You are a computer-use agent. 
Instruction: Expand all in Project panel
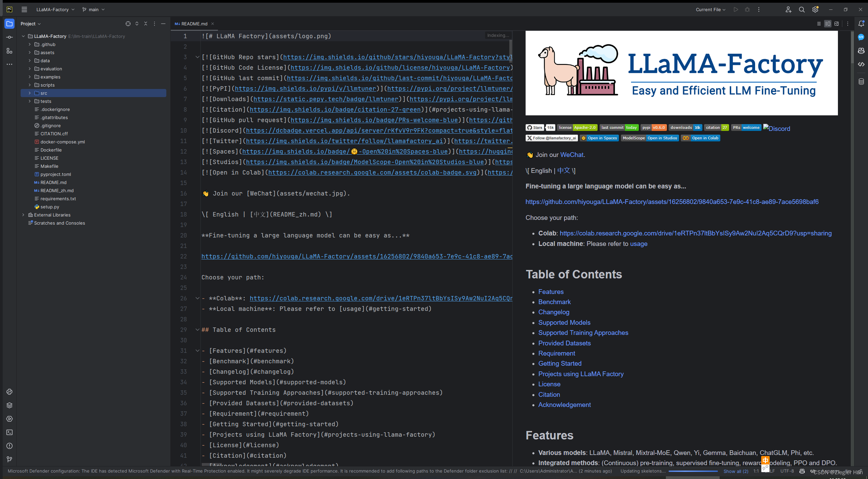[x=137, y=24]
